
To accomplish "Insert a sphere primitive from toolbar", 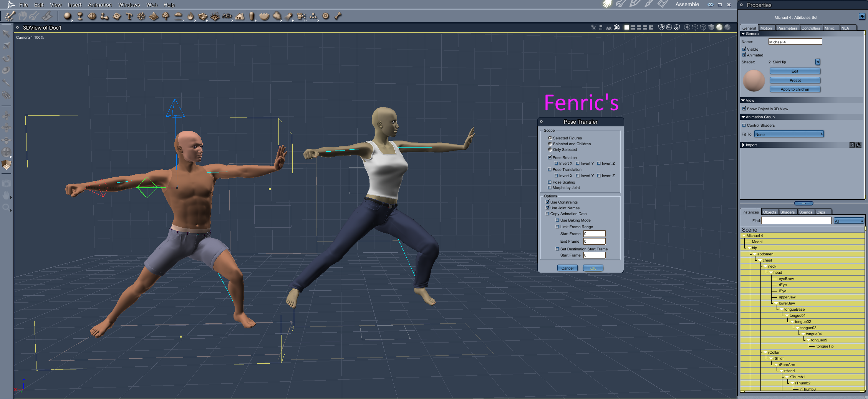I will (68, 16).
